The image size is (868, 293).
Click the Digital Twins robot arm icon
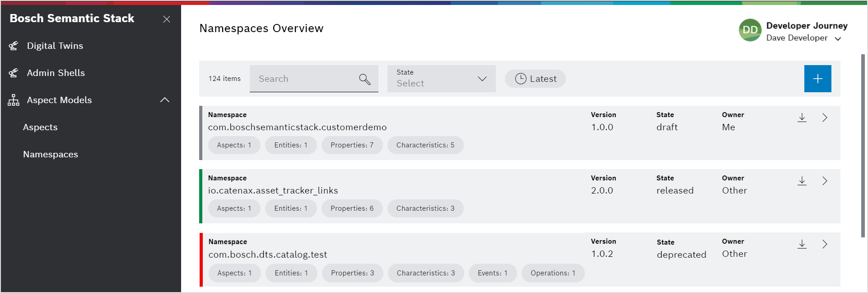coord(14,46)
